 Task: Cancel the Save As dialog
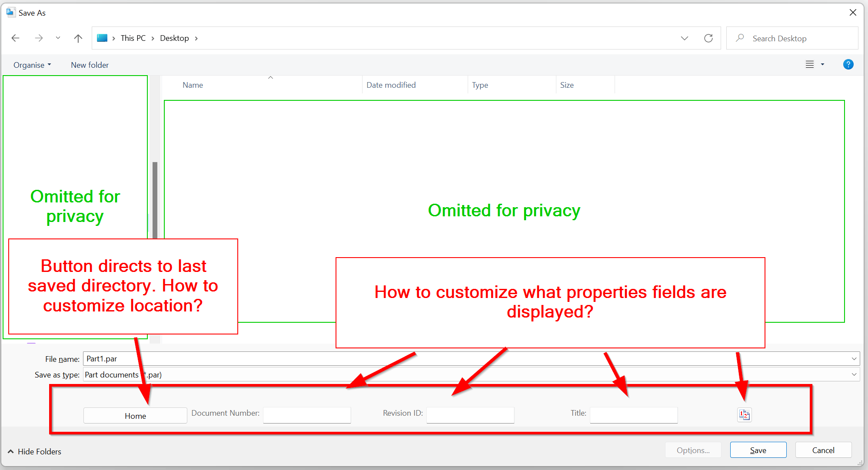coord(823,450)
